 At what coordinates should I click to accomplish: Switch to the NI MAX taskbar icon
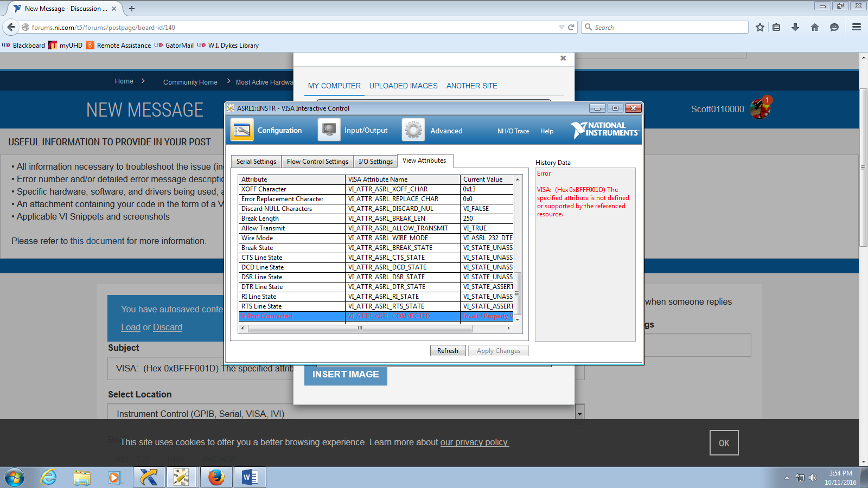pyautogui.click(x=149, y=478)
